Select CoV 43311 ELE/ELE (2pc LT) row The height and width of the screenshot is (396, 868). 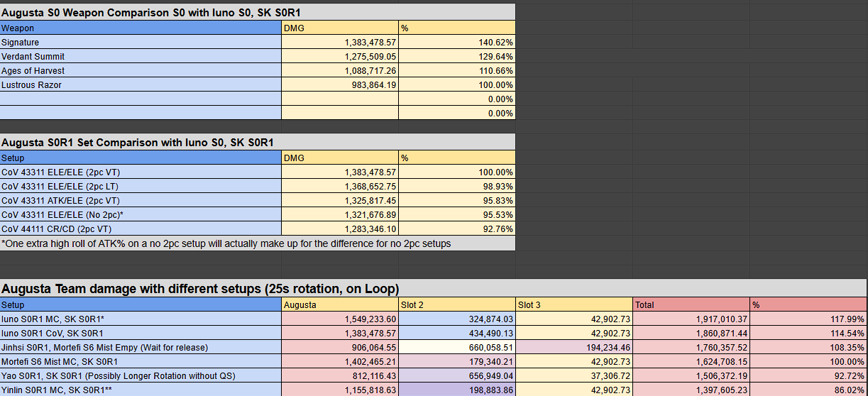click(141, 187)
